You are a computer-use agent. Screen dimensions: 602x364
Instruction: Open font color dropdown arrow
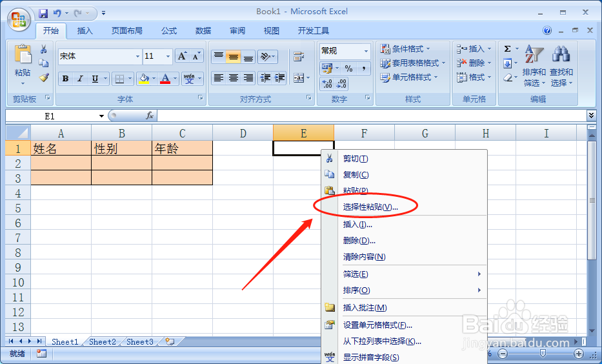pos(175,79)
